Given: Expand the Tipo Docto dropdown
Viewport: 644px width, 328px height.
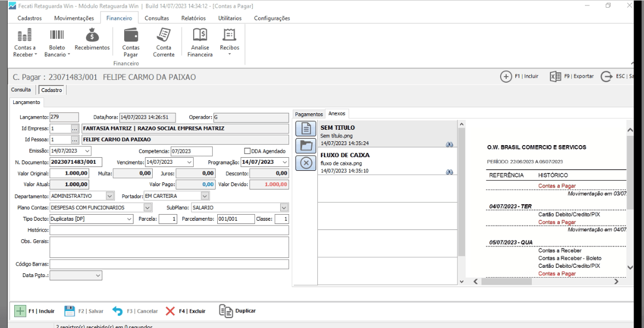Looking at the screenshot, I should 129,219.
